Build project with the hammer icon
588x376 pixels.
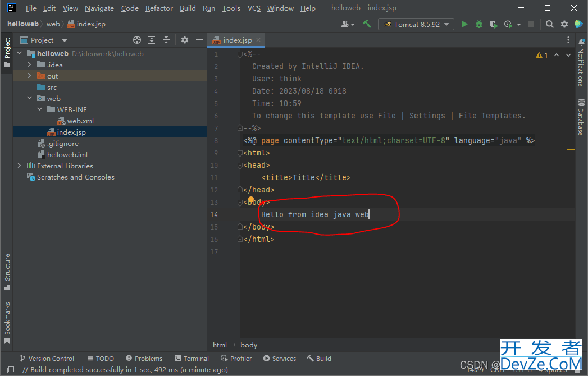click(367, 24)
